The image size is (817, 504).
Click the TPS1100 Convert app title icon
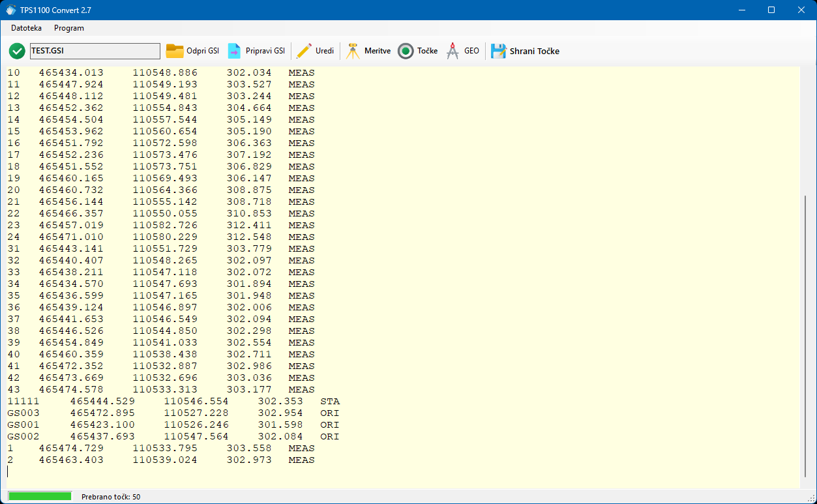pyautogui.click(x=10, y=10)
